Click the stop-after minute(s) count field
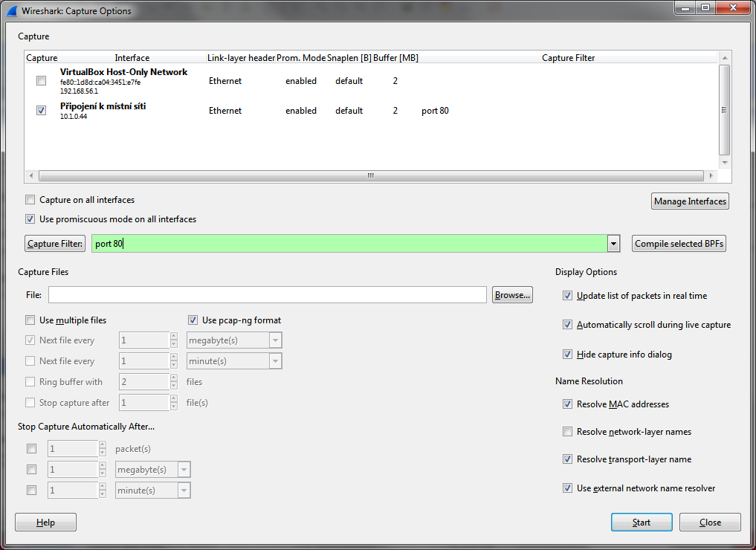Screen dimensions: 756x550 point(73,491)
